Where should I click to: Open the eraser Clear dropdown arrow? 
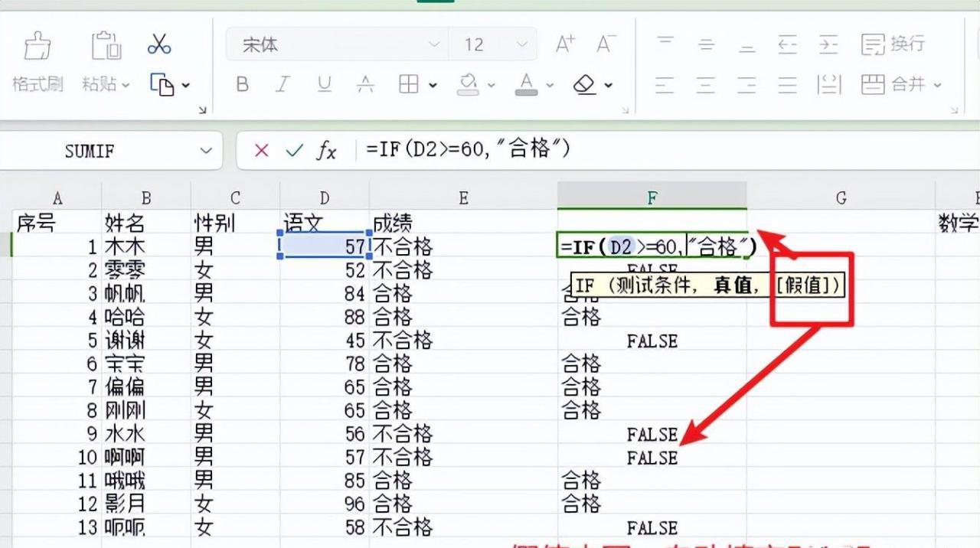(x=609, y=85)
